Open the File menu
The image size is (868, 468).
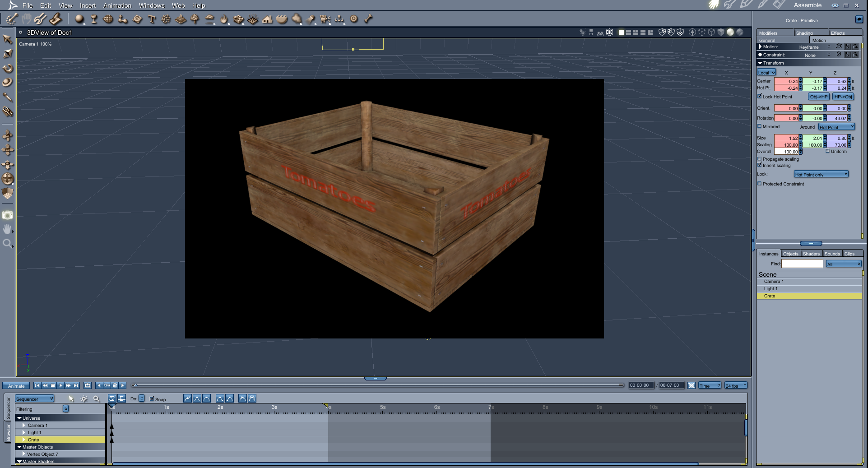(x=28, y=5)
